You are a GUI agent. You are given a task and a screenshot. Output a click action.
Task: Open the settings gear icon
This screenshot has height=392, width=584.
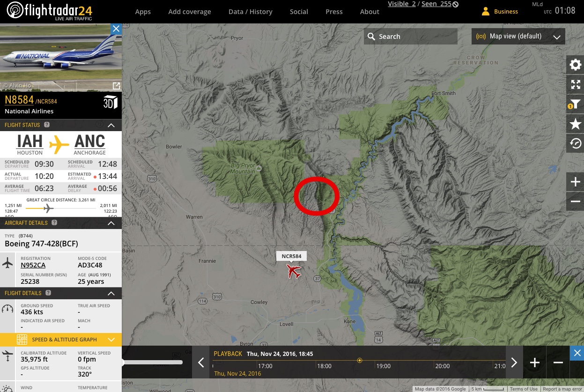click(x=575, y=65)
